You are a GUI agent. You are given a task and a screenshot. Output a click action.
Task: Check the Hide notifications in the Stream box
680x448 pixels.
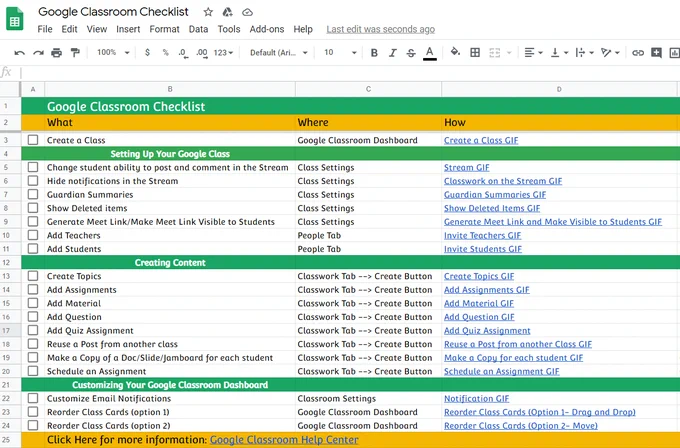[33, 181]
